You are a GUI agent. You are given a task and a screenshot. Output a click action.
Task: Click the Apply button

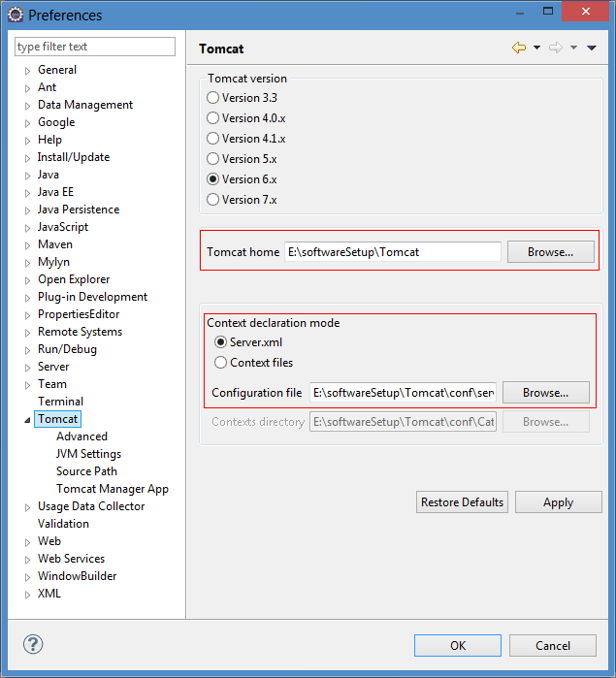(x=558, y=502)
